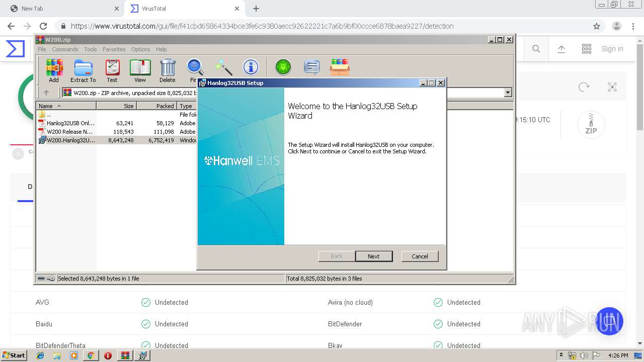Open a new Chrome tab

pos(256,9)
